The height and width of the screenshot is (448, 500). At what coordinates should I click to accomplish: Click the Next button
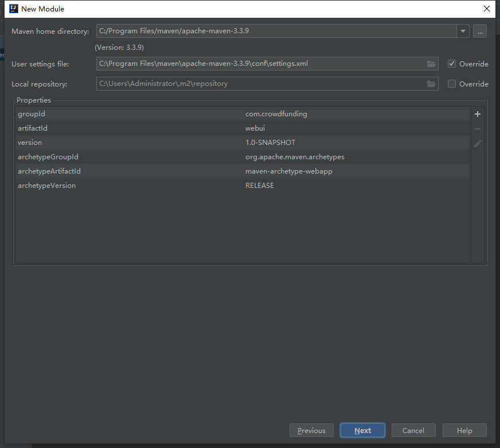point(362,430)
